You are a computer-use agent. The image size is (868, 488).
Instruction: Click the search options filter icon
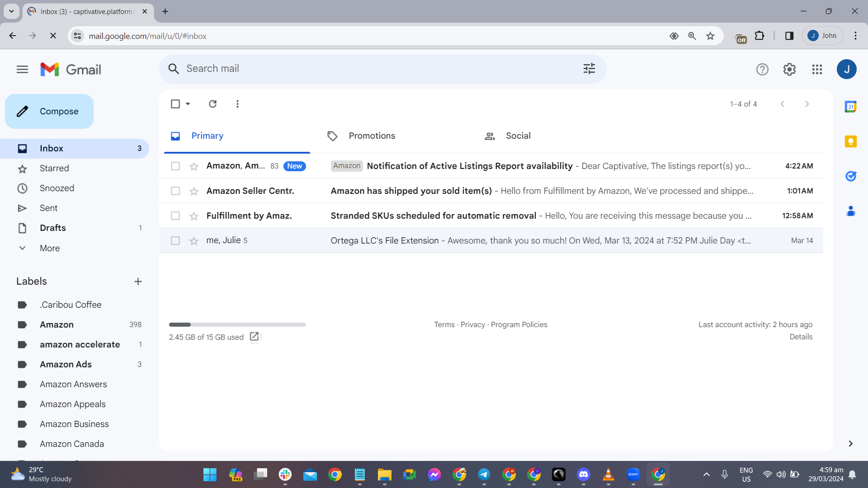(589, 69)
